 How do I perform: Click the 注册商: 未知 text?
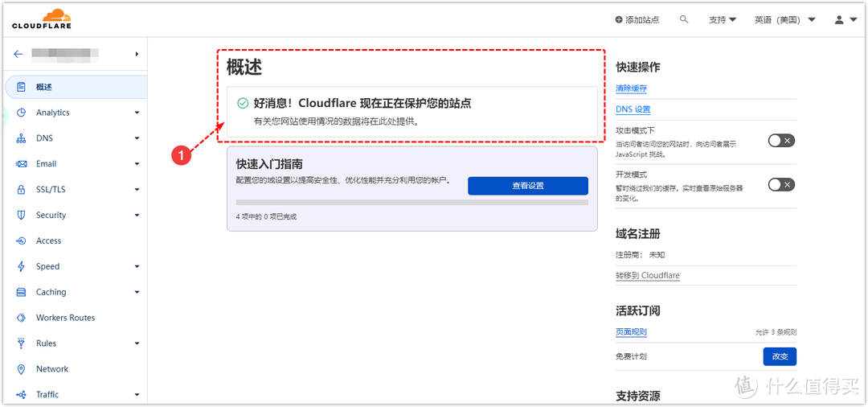(641, 255)
